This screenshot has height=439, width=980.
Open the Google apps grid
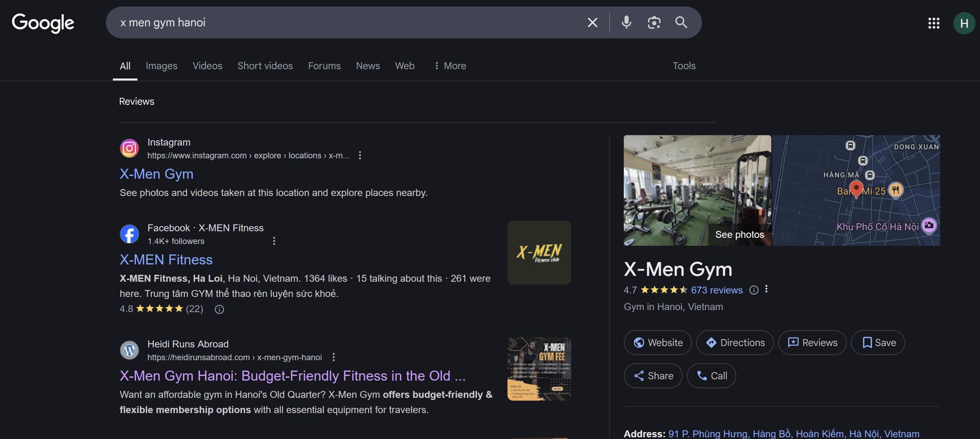pyautogui.click(x=934, y=23)
